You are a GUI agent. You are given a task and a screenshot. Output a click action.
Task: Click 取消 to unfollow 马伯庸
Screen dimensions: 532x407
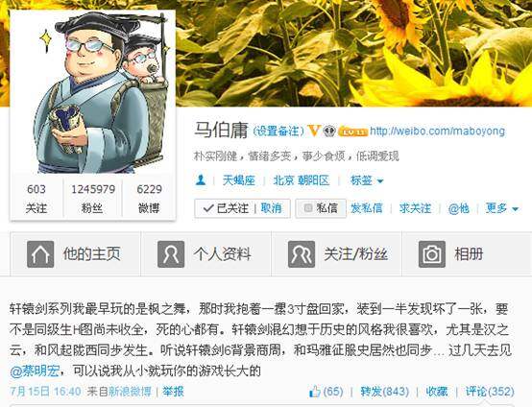click(271, 208)
